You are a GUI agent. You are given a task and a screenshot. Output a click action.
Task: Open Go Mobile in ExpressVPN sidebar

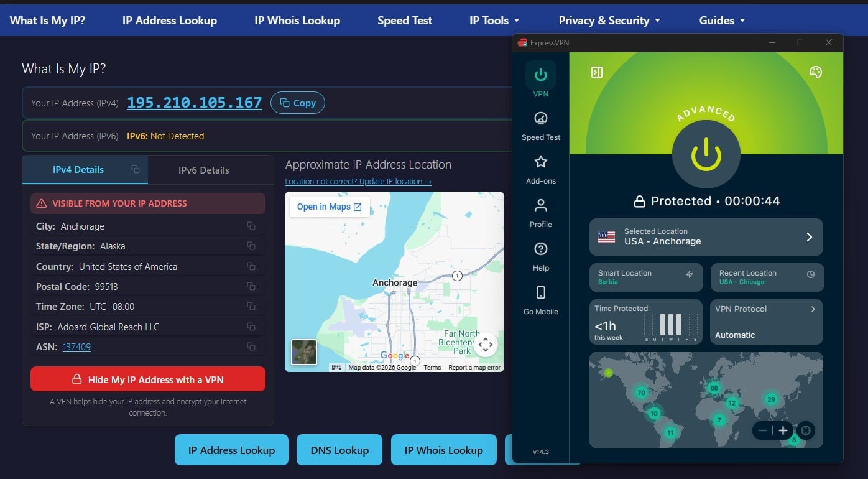pos(540,300)
